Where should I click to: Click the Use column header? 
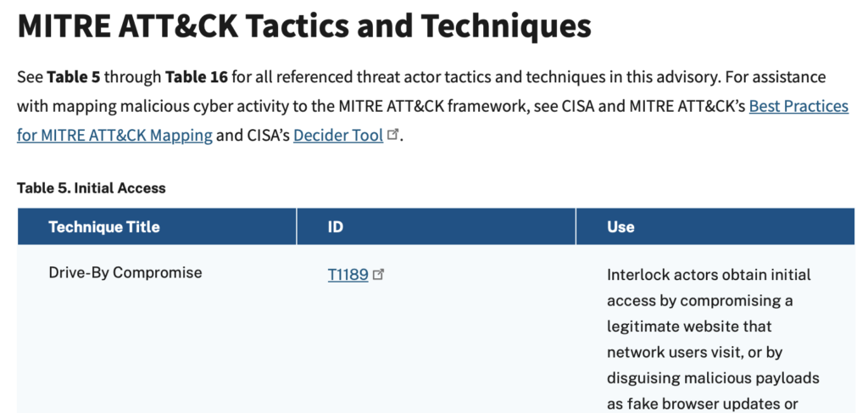coord(620,227)
